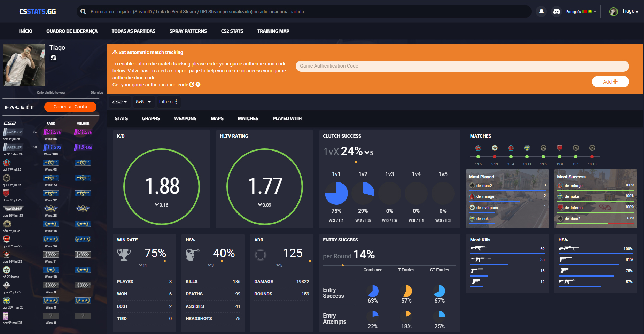Screen dimensions: 644x334
Task: Click the Game Authentication Code input
Action: coord(462,66)
